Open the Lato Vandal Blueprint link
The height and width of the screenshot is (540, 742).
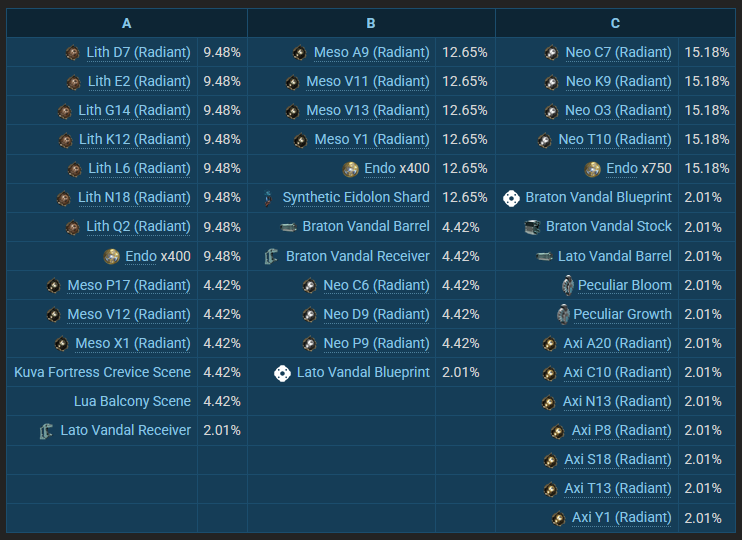[x=363, y=372]
